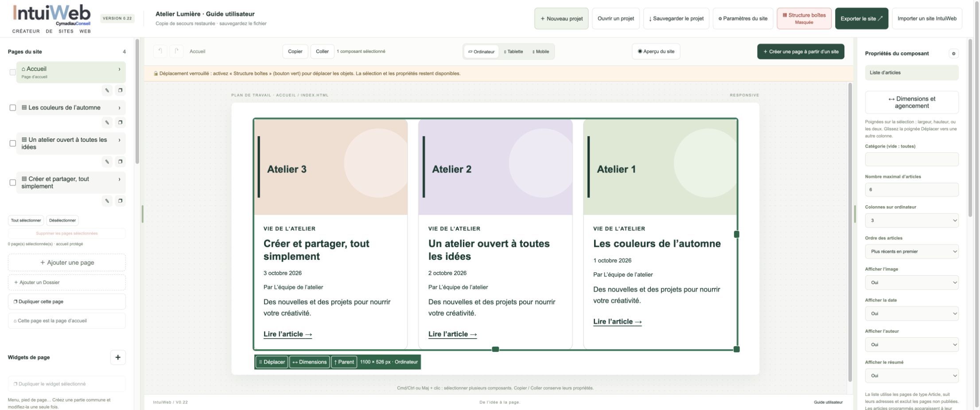This screenshot has height=410, width=980.
Task: Click pencil icon for Un atelier ouvert à toutes les idées
Action: 107,162
